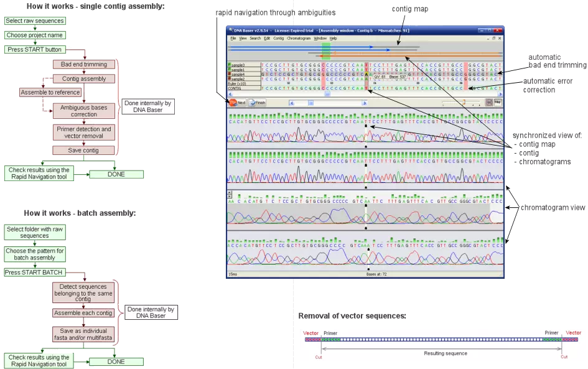
Task: Click the QV: 61 Base: 537 tooltip
Action: pyautogui.click(x=390, y=77)
